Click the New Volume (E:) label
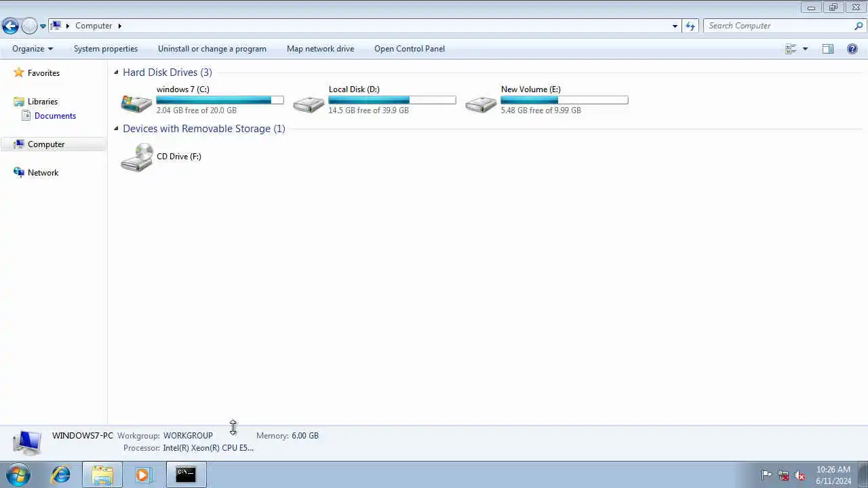Image resolution: width=868 pixels, height=488 pixels. click(531, 89)
